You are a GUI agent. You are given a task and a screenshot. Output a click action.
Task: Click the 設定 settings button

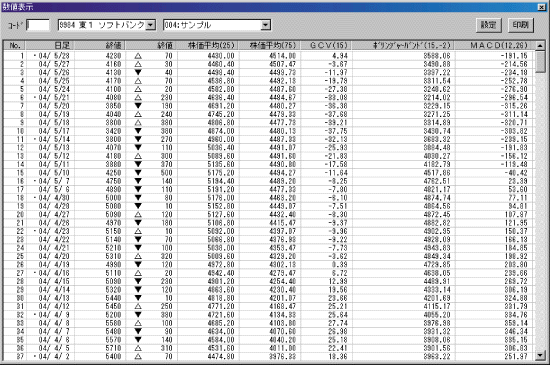[x=489, y=25]
